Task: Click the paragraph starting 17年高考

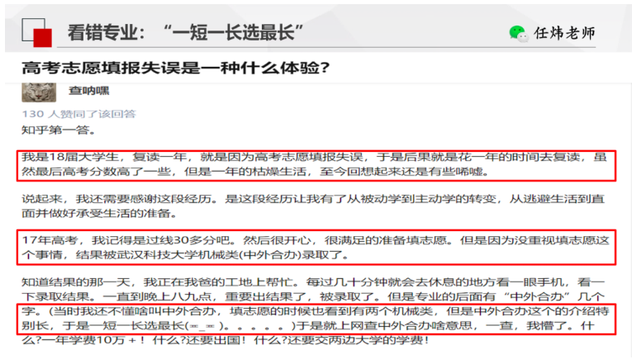Action: pos(316,248)
